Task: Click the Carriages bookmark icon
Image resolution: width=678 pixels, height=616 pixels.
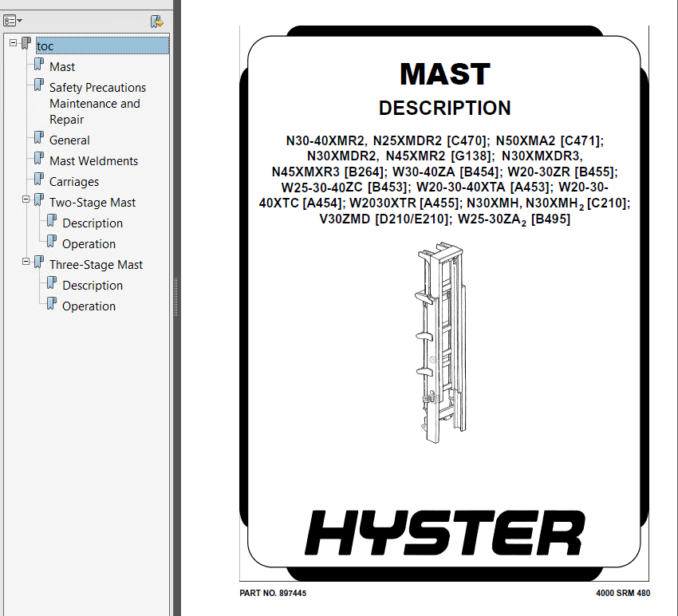Action: click(x=39, y=179)
